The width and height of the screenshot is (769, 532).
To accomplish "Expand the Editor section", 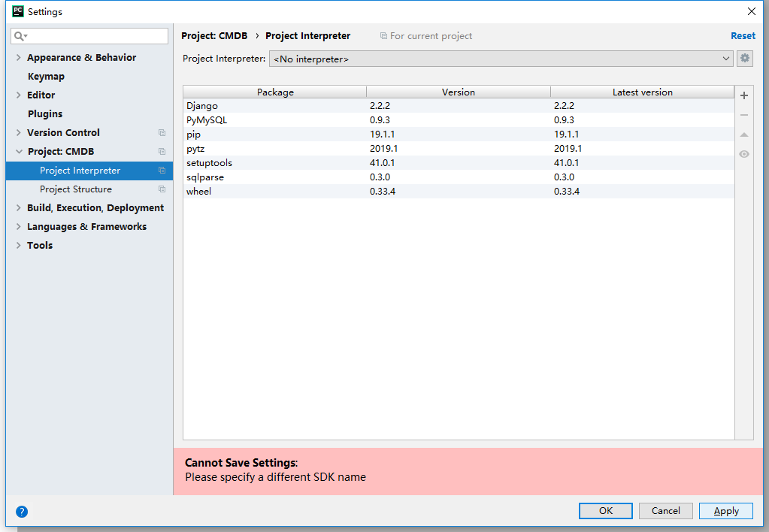I will click(x=19, y=95).
